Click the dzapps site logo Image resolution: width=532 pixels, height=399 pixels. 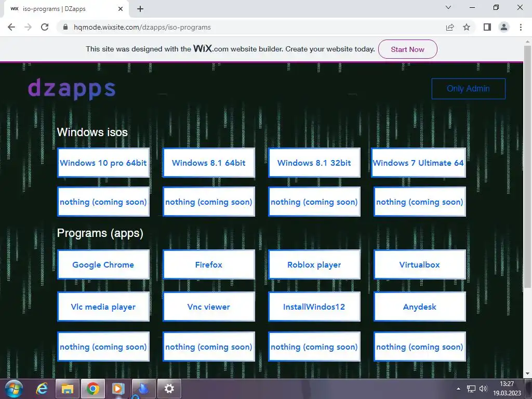tap(72, 89)
